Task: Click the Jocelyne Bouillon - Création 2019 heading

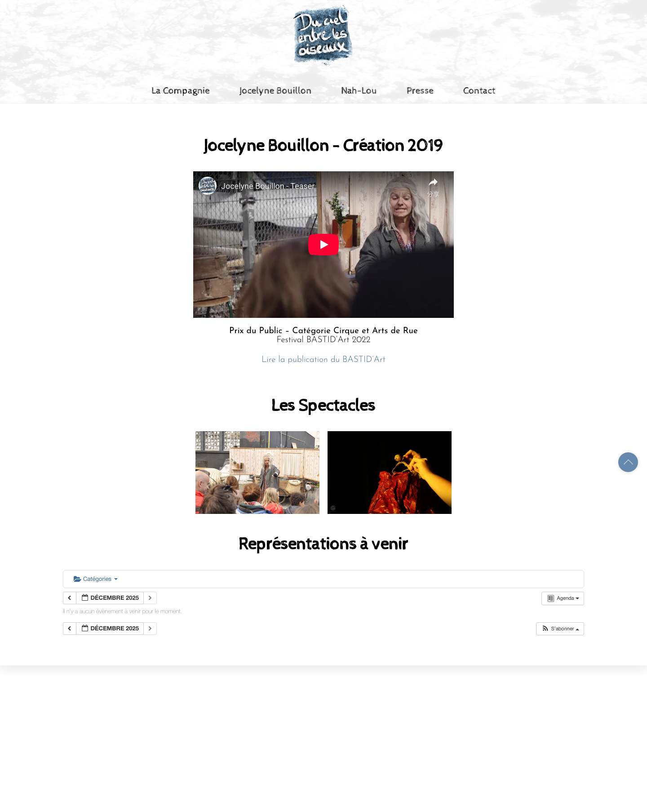Action: (323, 145)
